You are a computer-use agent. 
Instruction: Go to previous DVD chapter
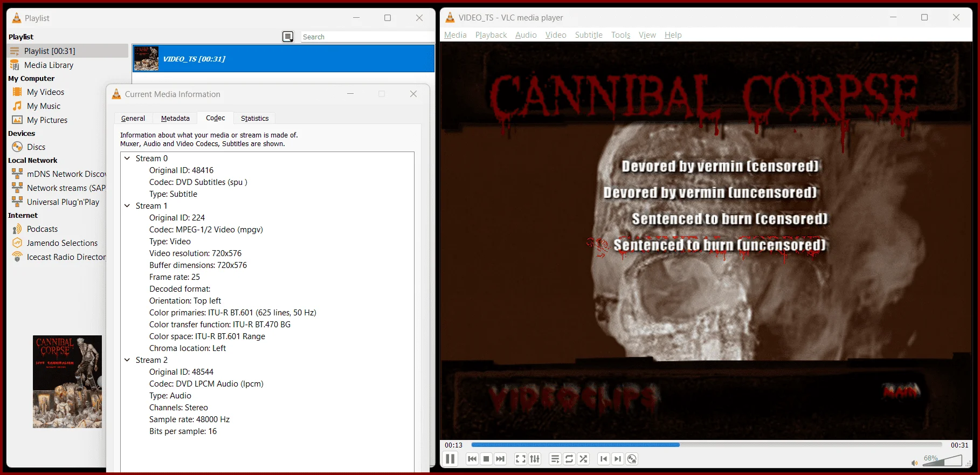(x=604, y=459)
